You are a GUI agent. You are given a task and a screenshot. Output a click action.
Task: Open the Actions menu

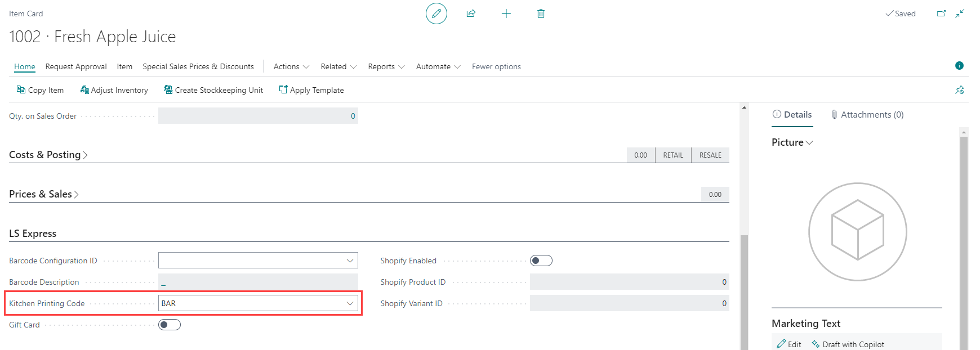[291, 66]
